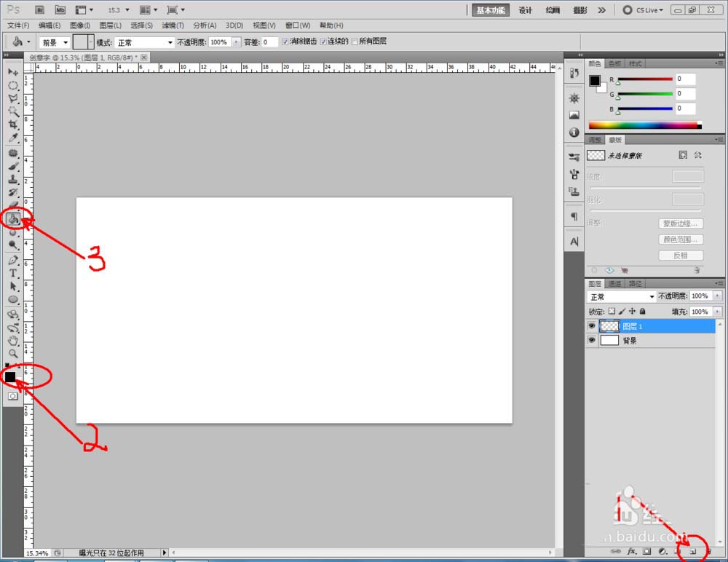
Task: Launch Mini Bridge icon
Action: [x=60, y=9]
